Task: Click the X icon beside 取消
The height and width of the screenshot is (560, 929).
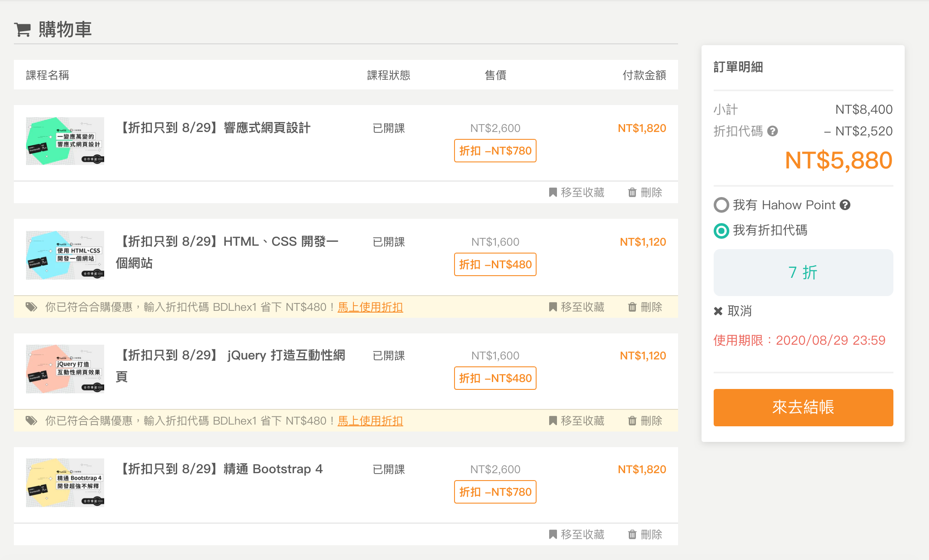Action: [x=718, y=311]
